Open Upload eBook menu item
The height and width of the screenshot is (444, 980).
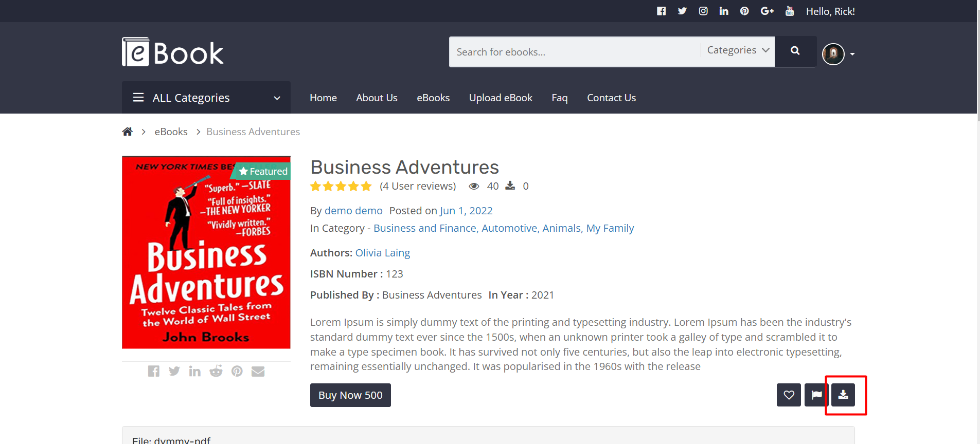point(501,98)
